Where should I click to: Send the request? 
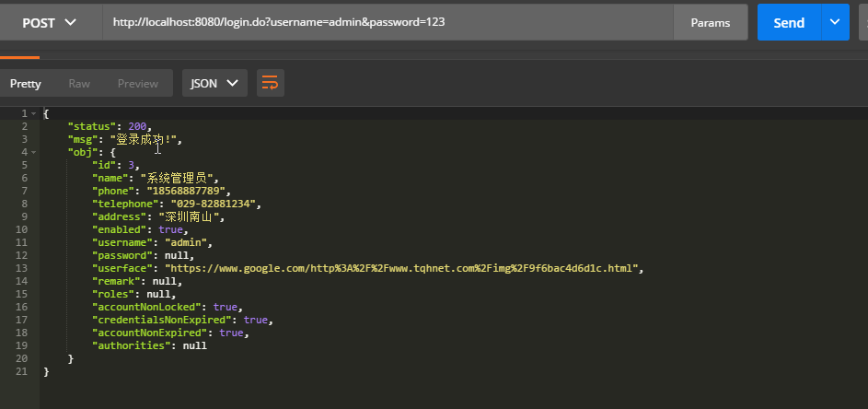(x=789, y=23)
